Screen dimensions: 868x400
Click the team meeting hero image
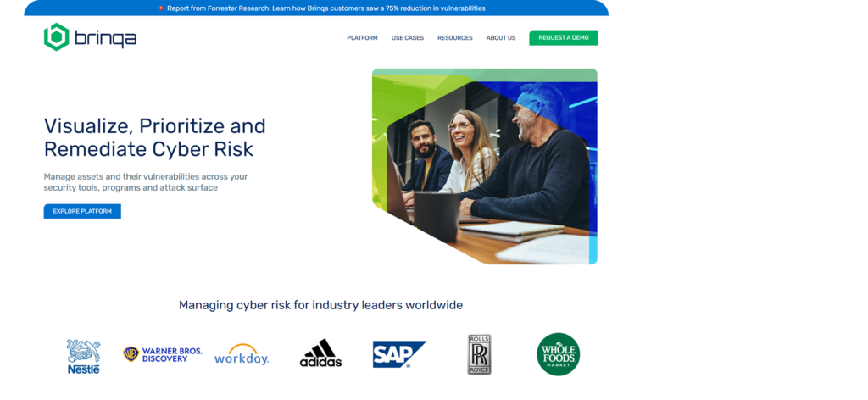point(484,167)
